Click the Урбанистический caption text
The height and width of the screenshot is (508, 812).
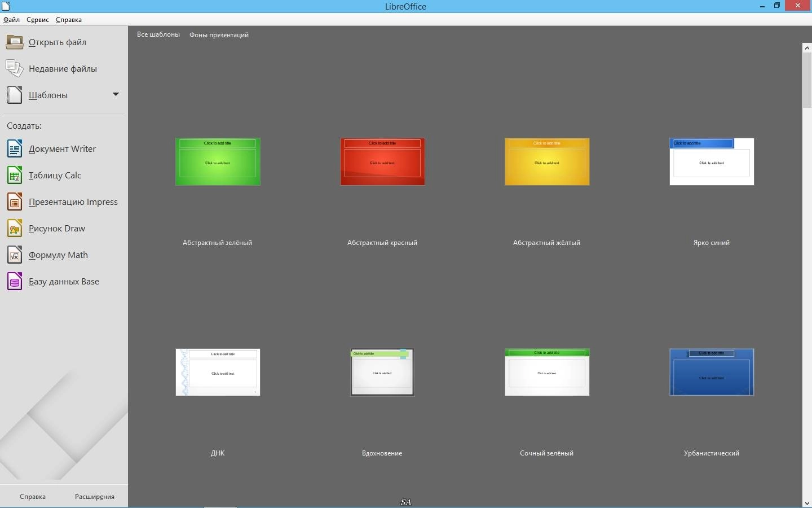(712, 453)
